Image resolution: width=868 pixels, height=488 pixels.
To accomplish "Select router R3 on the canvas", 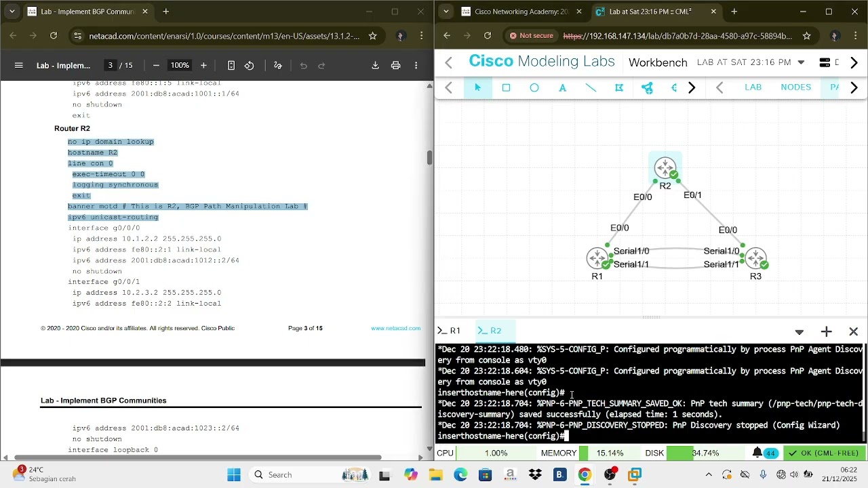I will [x=755, y=258].
